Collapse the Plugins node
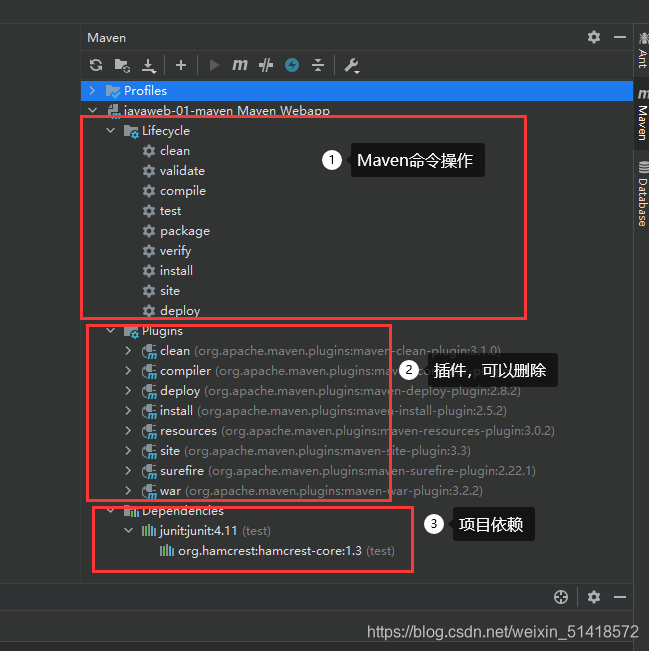The height and width of the screenshot is (651, 649). [110, 331]
